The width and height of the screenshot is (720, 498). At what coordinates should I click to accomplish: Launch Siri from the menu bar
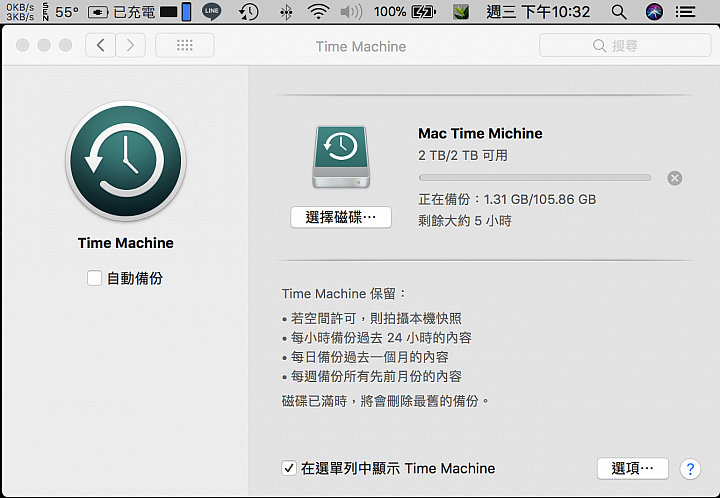click(x=654, y=11)
